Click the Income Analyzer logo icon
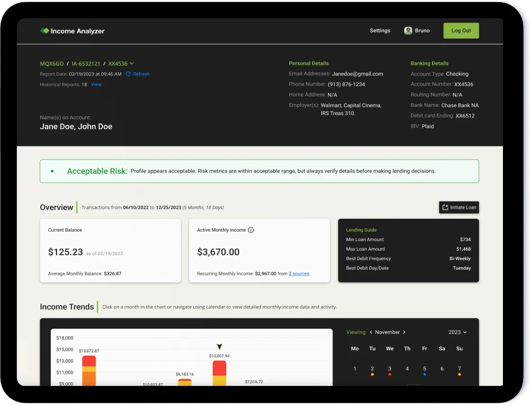Viewport: 532px width, 405px height. pos(44,31)
